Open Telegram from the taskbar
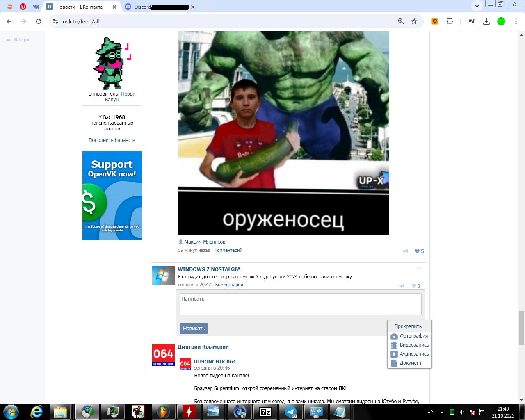Image resolution: width=525 pixels, height=420 pixels. click(x=291, y=412)
